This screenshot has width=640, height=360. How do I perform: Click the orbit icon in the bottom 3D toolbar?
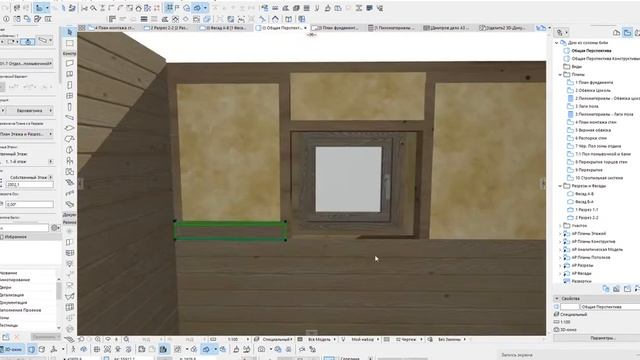pyautogui.click(x=83, y=349)
